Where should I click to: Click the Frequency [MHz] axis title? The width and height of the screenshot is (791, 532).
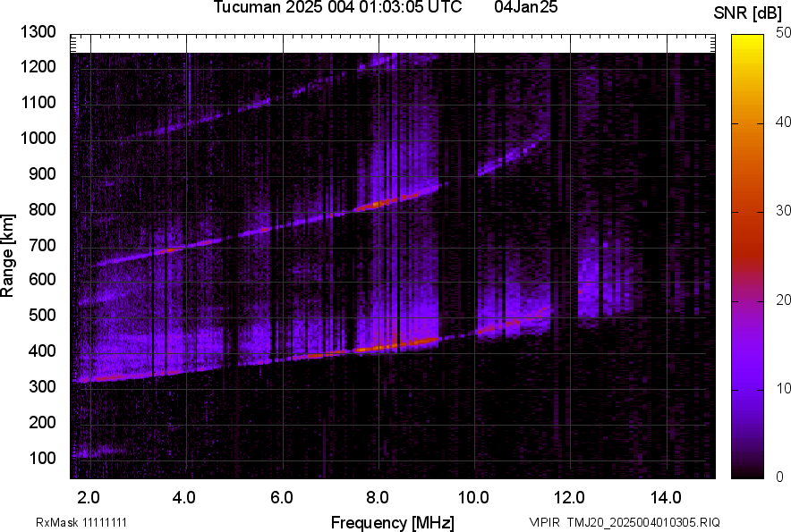(x=392, y=522)
